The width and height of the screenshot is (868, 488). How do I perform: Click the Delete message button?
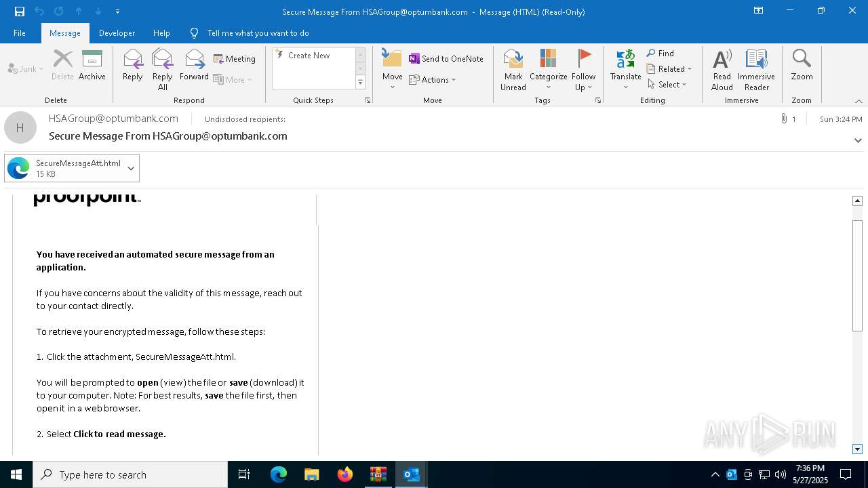(62, 65)
